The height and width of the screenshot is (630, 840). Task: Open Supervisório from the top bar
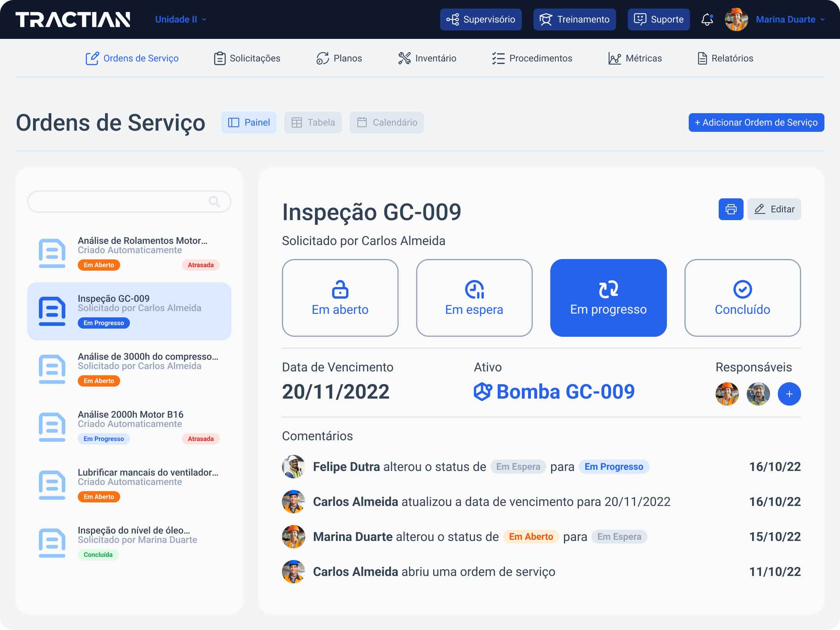click(481, 19)
